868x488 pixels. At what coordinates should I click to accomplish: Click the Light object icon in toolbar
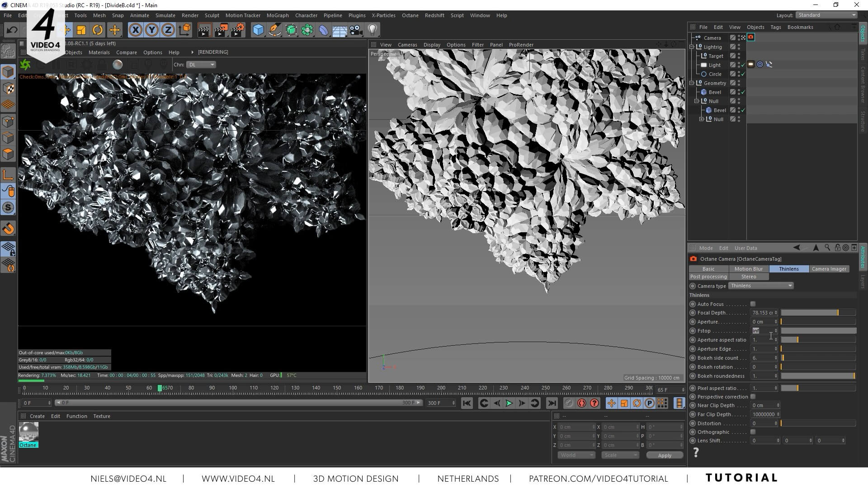tap(372, 30)
